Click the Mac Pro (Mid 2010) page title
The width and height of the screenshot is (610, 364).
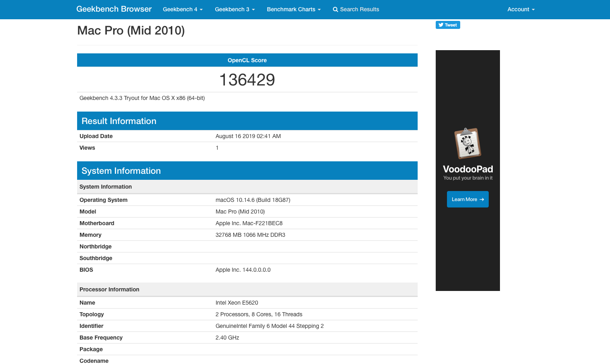click(131, 31)
